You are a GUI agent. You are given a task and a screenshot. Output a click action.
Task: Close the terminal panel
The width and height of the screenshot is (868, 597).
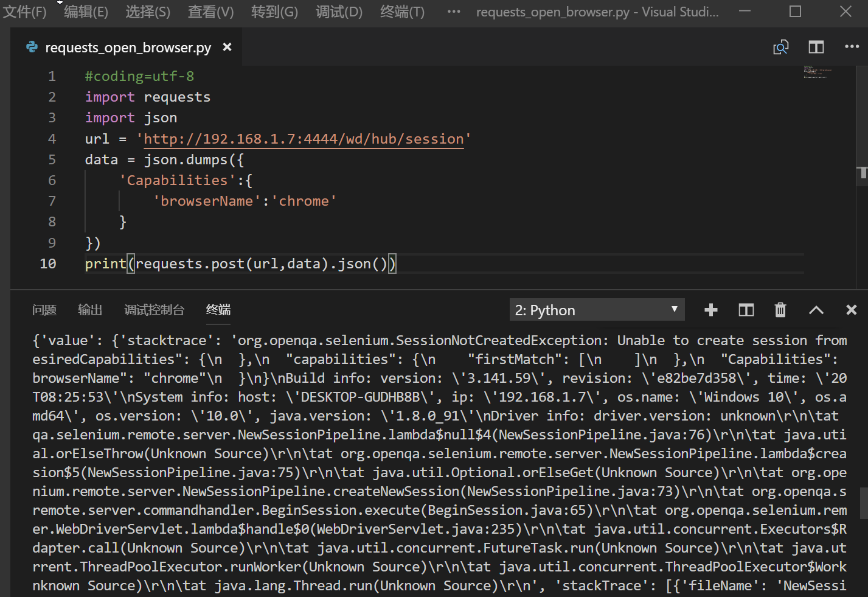click(852, 310)
